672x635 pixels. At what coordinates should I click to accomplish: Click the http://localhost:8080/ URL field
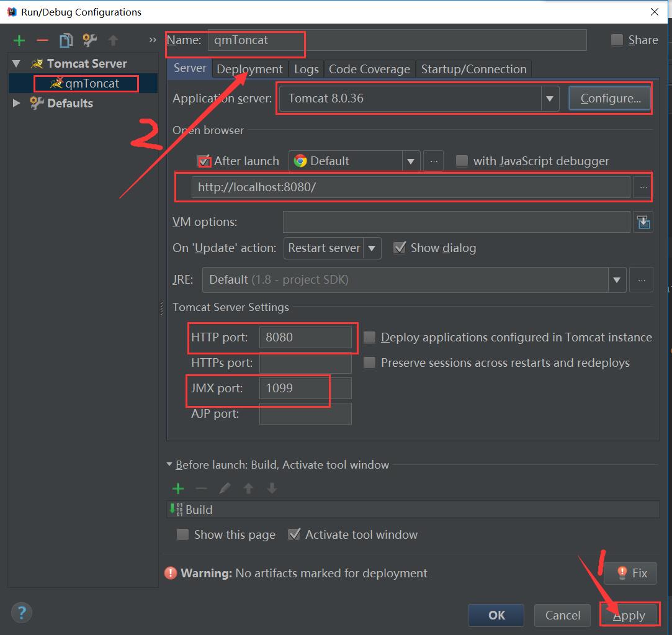(x=411, y=187)
